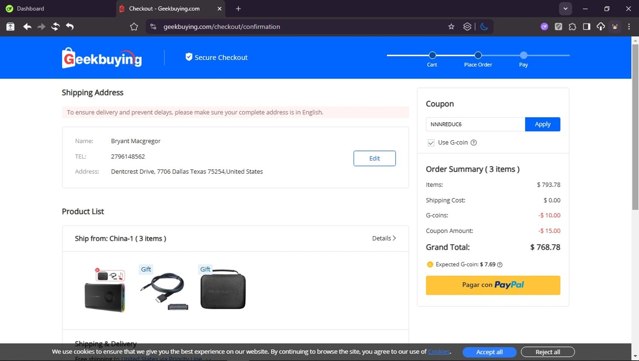
Task: Open the extensions puzzle icon
Action: (x=572, y=27)
